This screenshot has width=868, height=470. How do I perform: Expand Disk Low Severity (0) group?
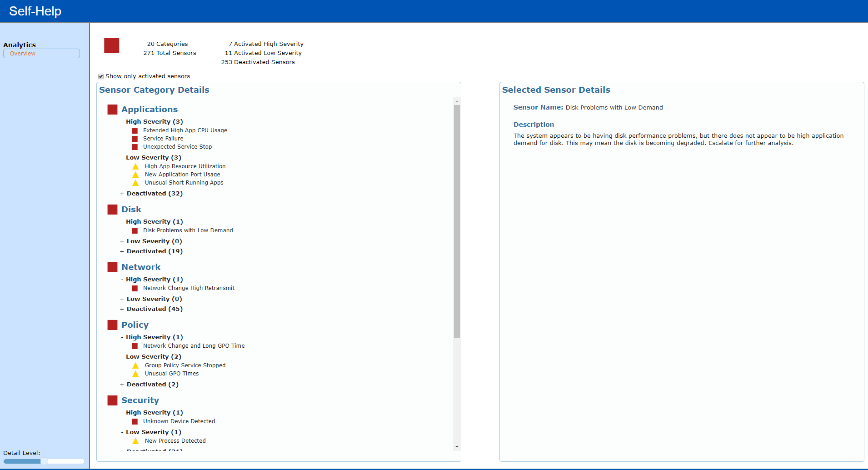click(x=122, y=241)
